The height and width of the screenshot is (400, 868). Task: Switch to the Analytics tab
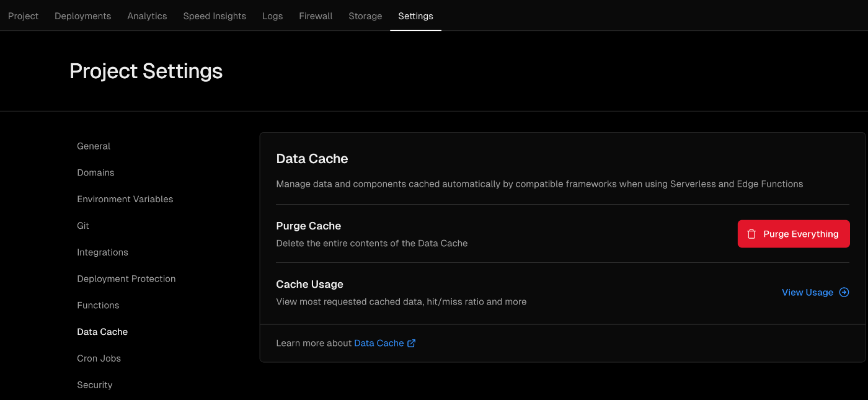click(147, 16)
